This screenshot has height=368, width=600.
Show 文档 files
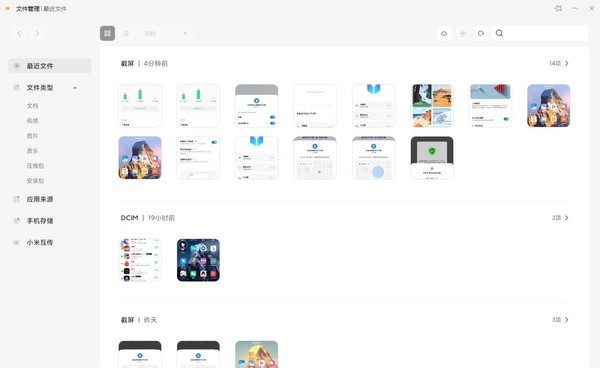tap(33, 106)
